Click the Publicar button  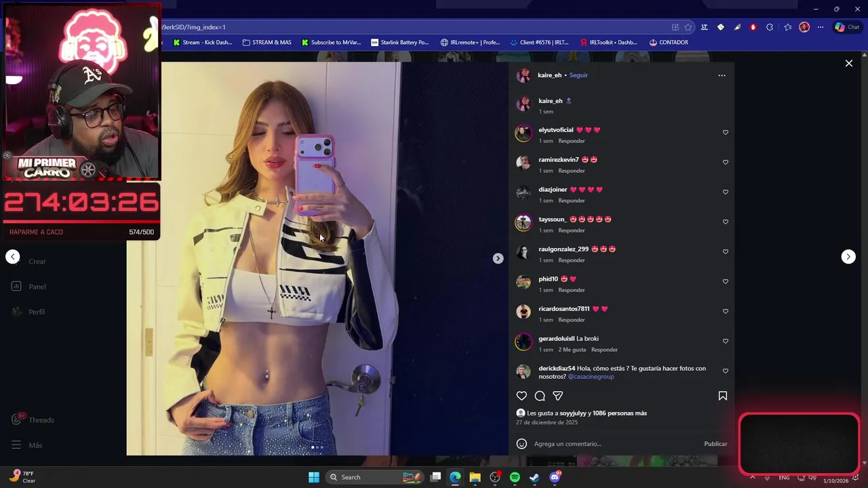tap(715, 444)
